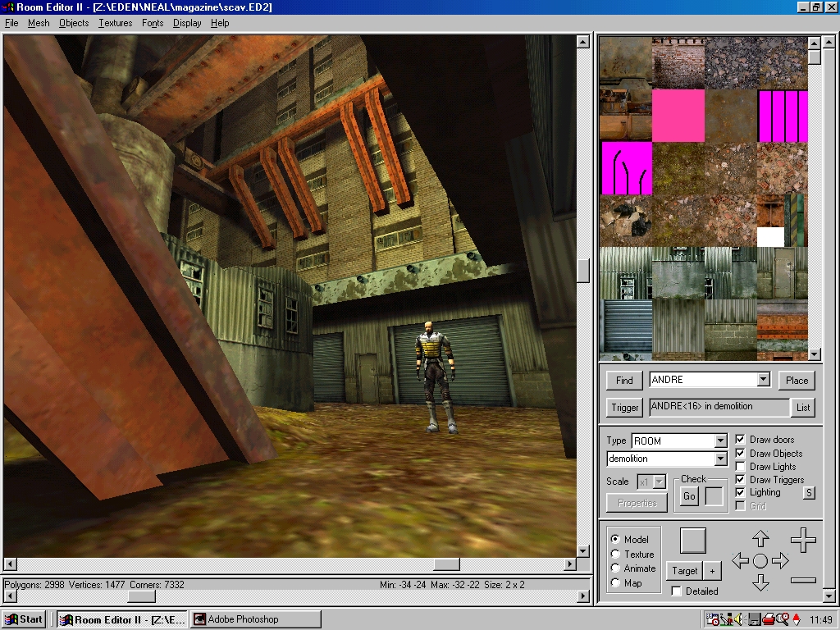This screenshot has height=630, width=840.
Task: Select the metal door texture tile
Action: click(x=783, y=273)
